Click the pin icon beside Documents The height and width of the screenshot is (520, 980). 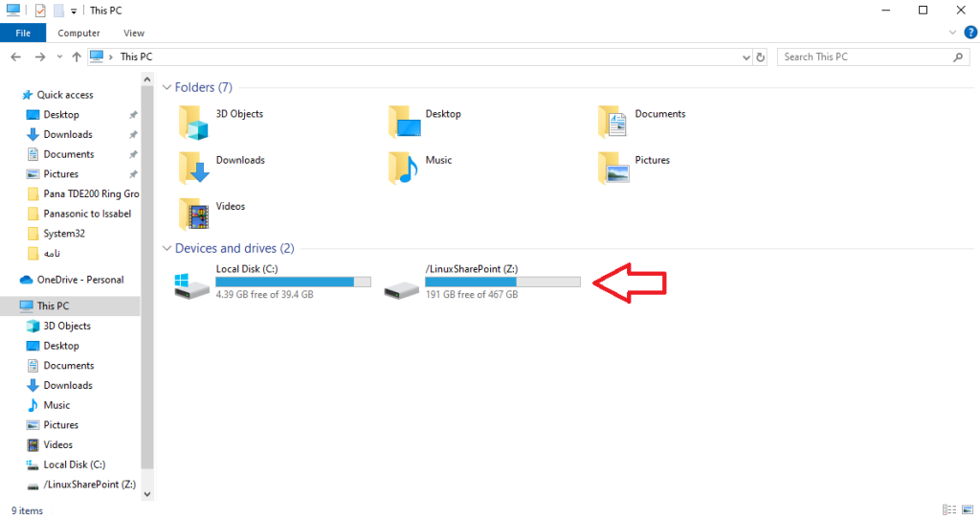coord(133,154)
